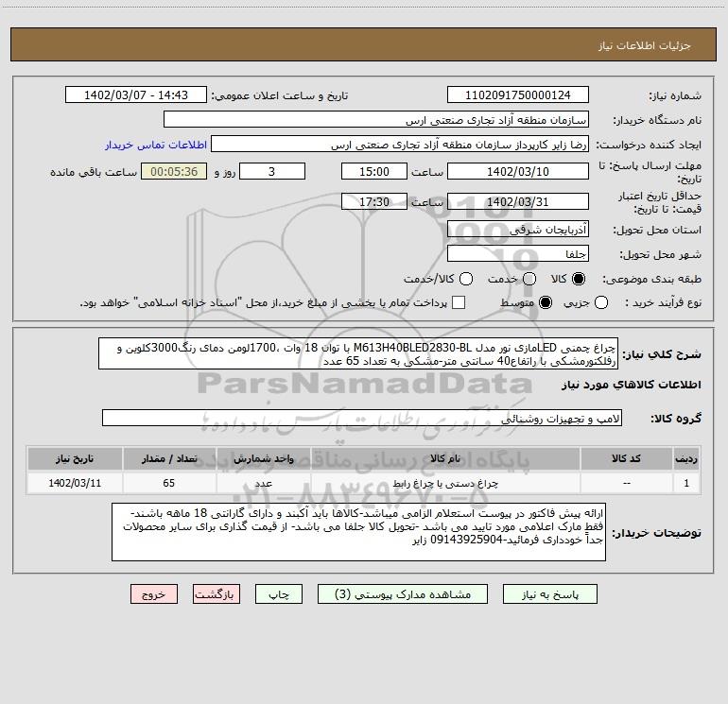Click price validity time 17:30
728x704 pixels.
374,202
